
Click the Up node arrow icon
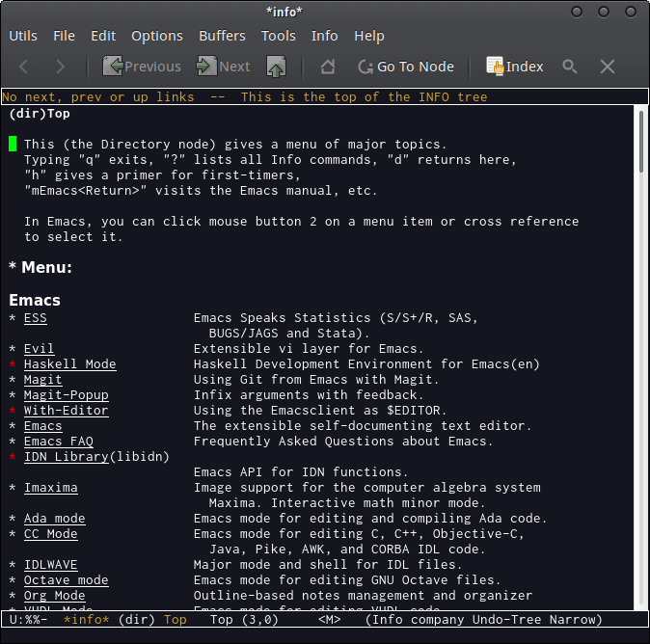pyautogui.click(x=276, y=67)
